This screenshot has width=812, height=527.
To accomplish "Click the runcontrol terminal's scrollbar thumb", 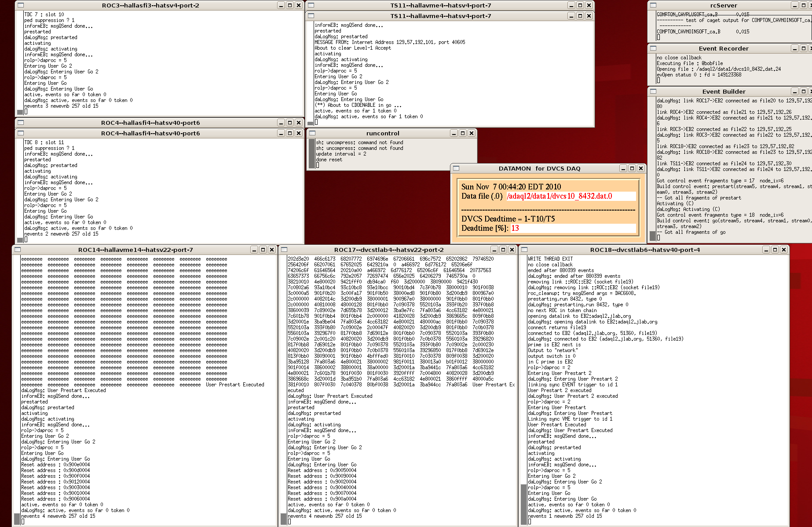I will (x=312, y=153).
